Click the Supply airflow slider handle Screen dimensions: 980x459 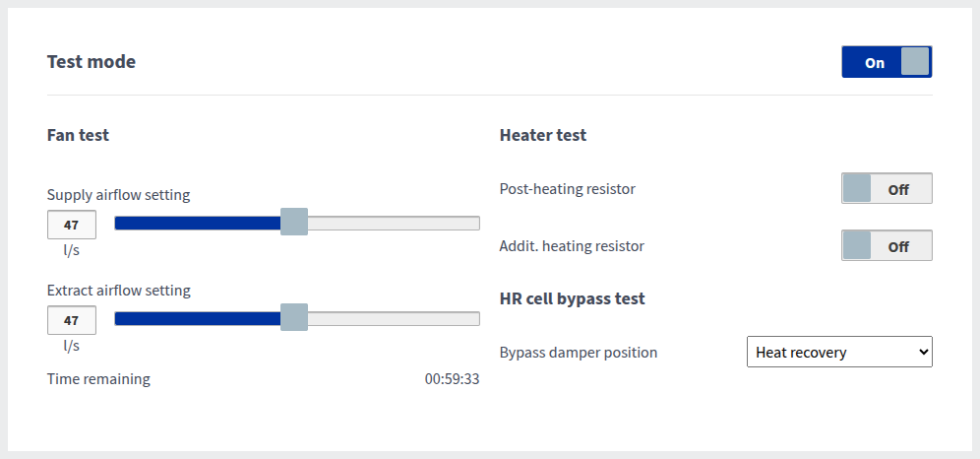coord(294,223)
